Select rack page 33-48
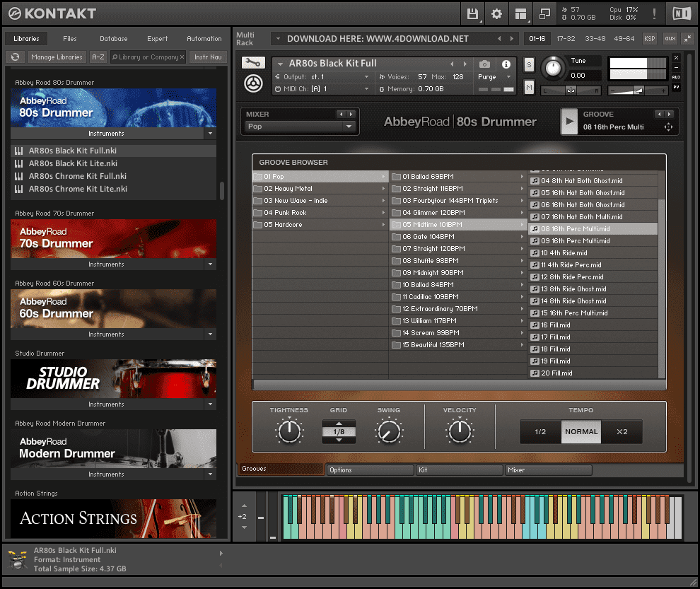This screenshot has width=700, height=589. pyautogui.click(x=595, y=39)
